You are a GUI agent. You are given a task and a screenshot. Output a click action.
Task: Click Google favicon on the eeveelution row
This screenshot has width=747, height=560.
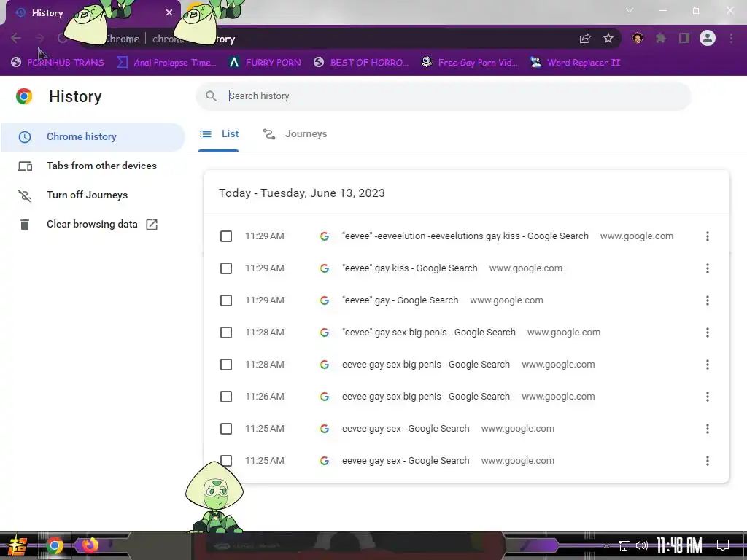point(325,236)
